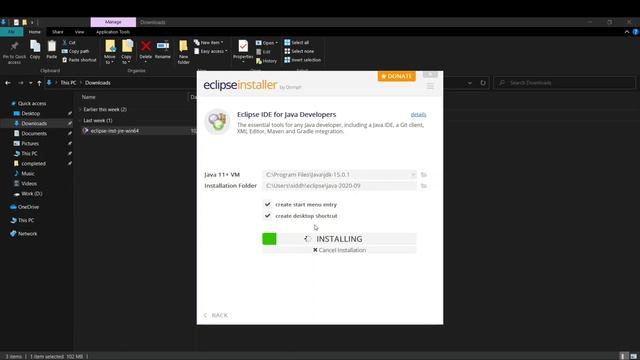The width and height of the screenshot is (640, 360).
Task: Open the Copy to dropdown
Action: (x=127, y=52)
